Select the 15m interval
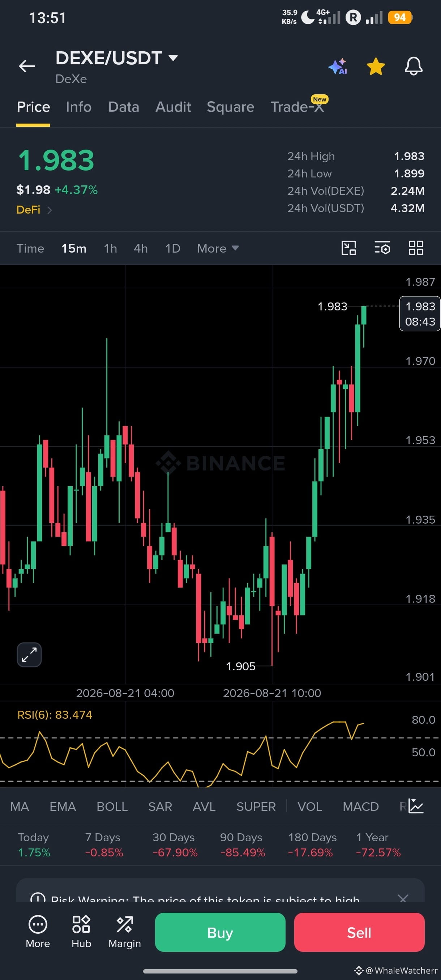The width and height of the screenshot is (441, 980). tap(74, 248)
